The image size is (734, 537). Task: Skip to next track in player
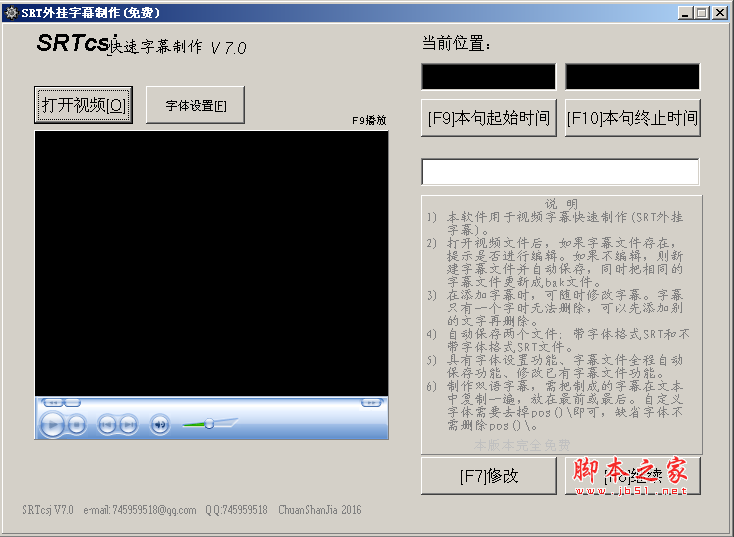click(128, 425)
